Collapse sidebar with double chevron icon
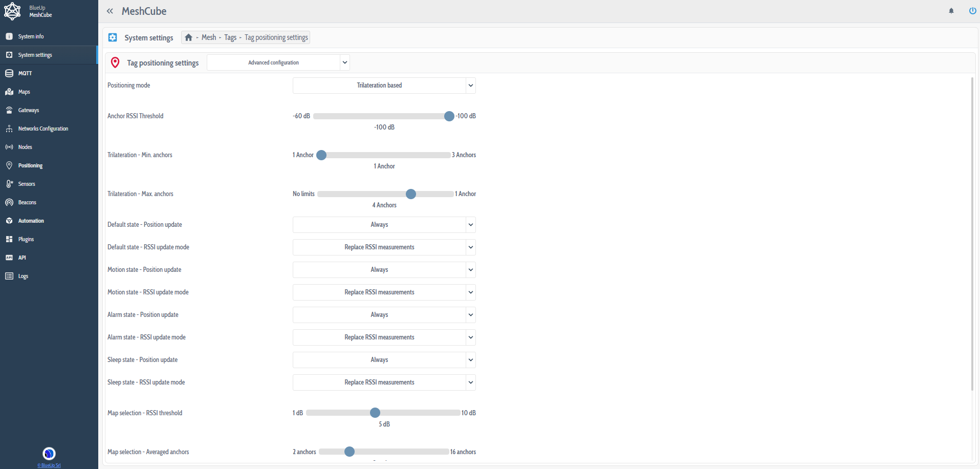This screenshot has height=469, width=980. coord(110,11)
